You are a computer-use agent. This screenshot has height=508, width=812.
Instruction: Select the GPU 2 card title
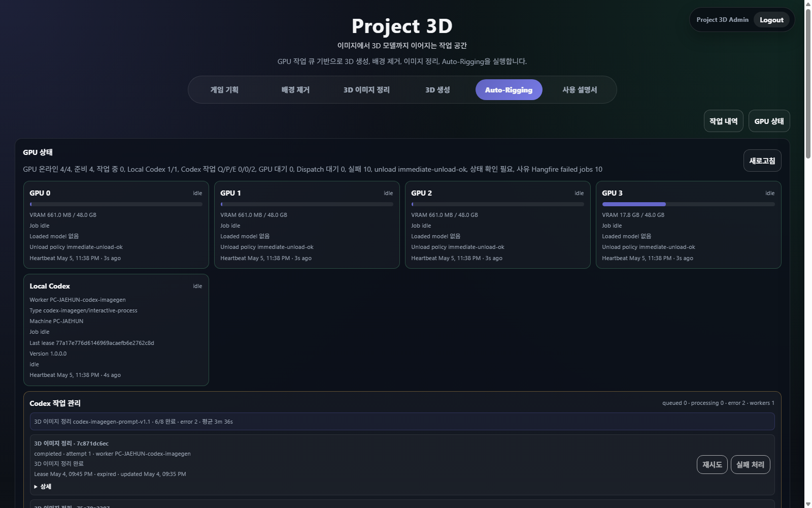422,193
